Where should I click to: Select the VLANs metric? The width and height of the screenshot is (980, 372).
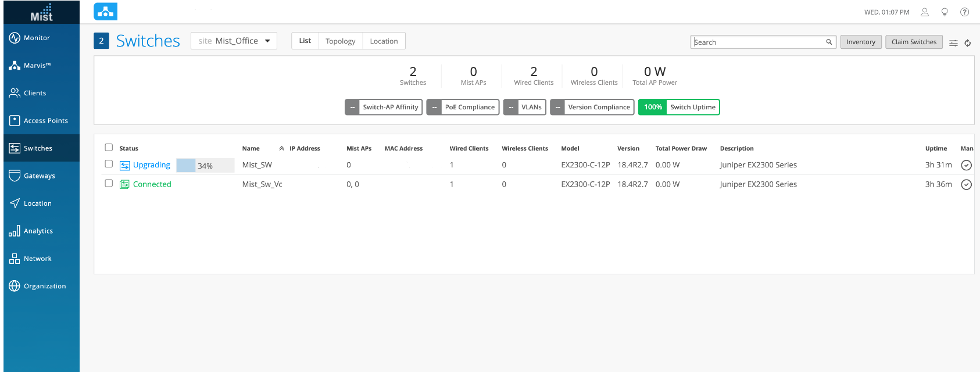click(524, 107)
